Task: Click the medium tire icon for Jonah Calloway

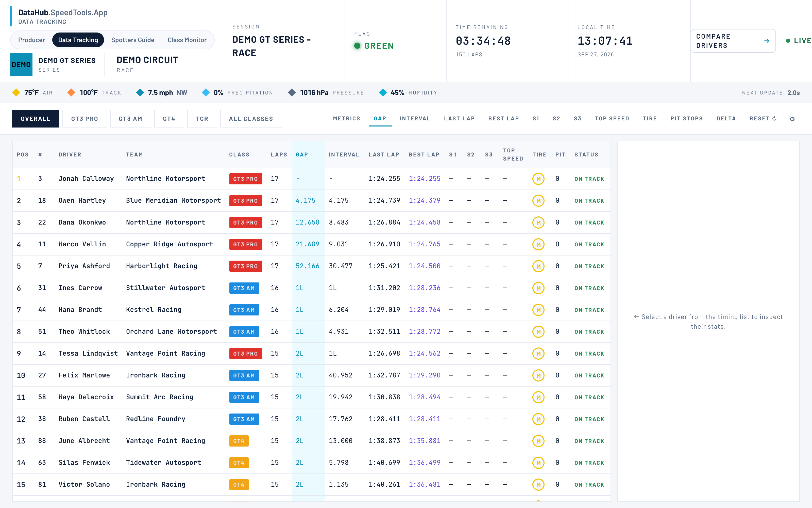Action: click(x=538, y=179)
